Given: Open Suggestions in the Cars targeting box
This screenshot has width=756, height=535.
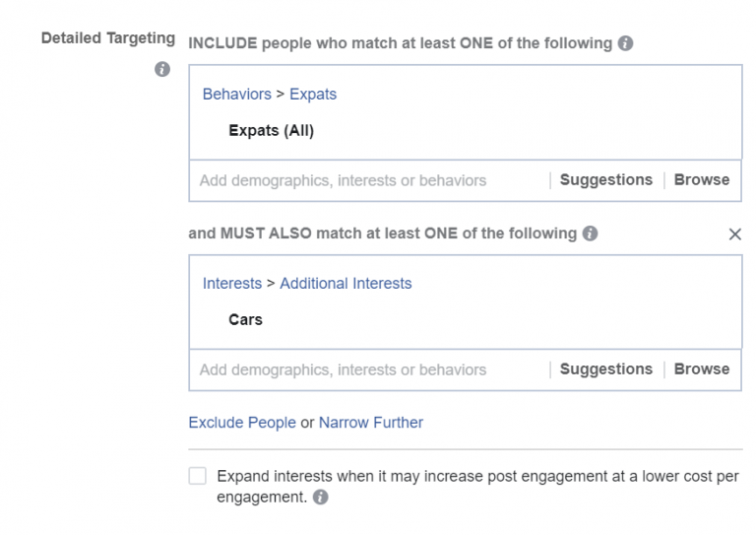Looking at the screenshot, I should [x=605, y=369].
